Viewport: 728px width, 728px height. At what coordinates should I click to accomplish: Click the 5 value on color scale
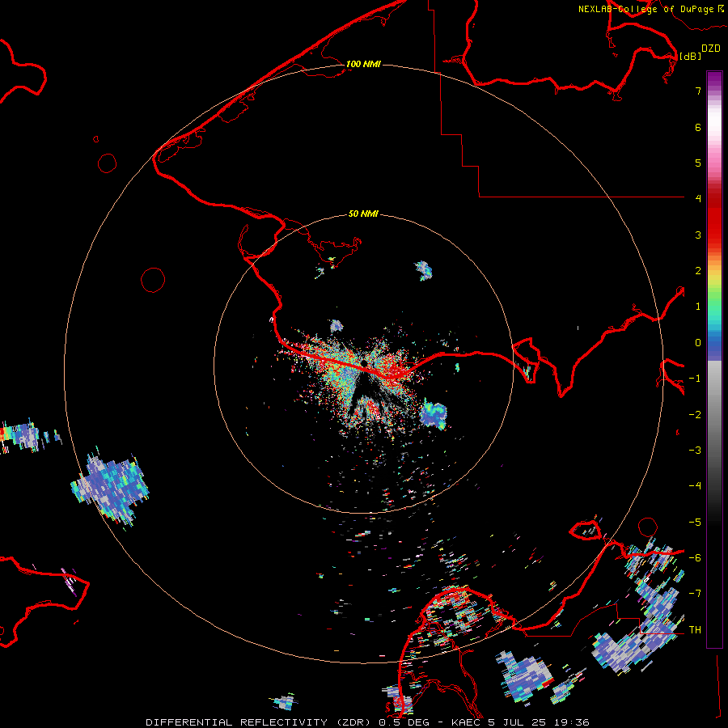[x=698, y=163]
